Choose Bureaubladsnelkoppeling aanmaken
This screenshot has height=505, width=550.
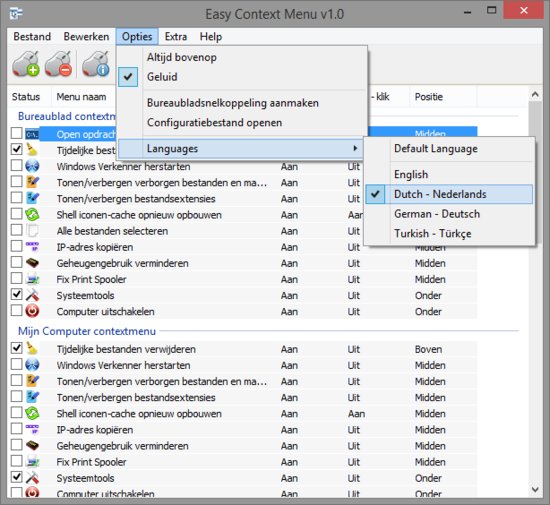coord(242,103)
